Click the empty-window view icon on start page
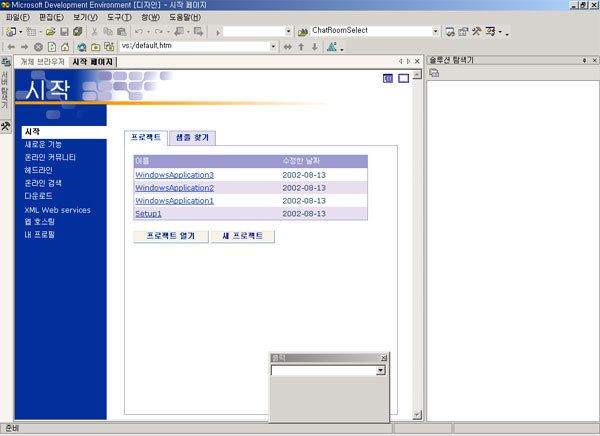The image size is (600, 436). 404,78
